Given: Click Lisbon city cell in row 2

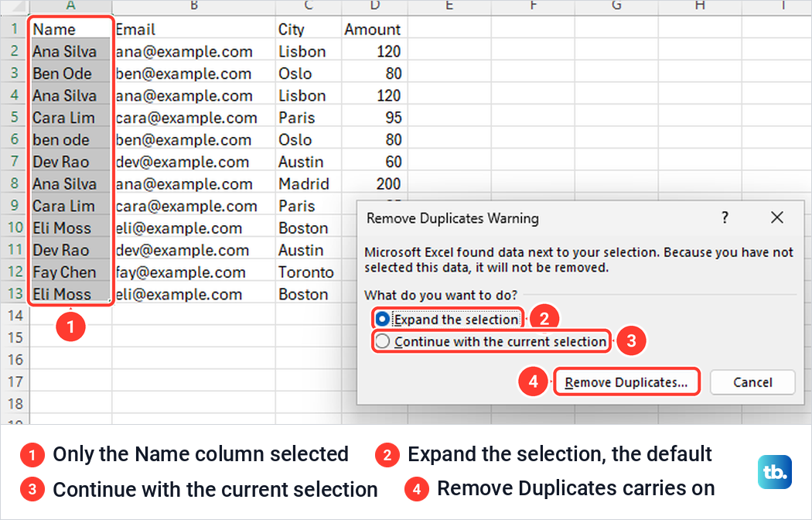Looking at the screenshot, I should pyautogui.click(x=309, y=51).
